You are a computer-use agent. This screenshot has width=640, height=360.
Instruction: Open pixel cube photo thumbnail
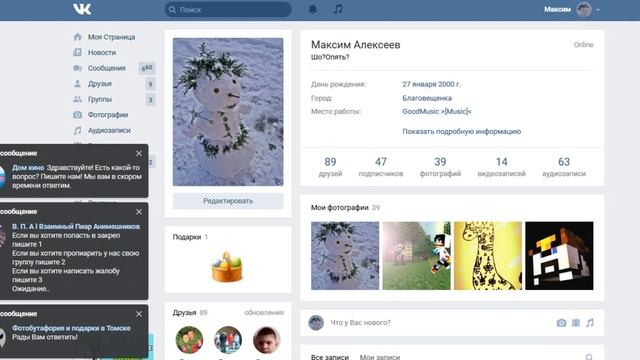coord(559,256)
